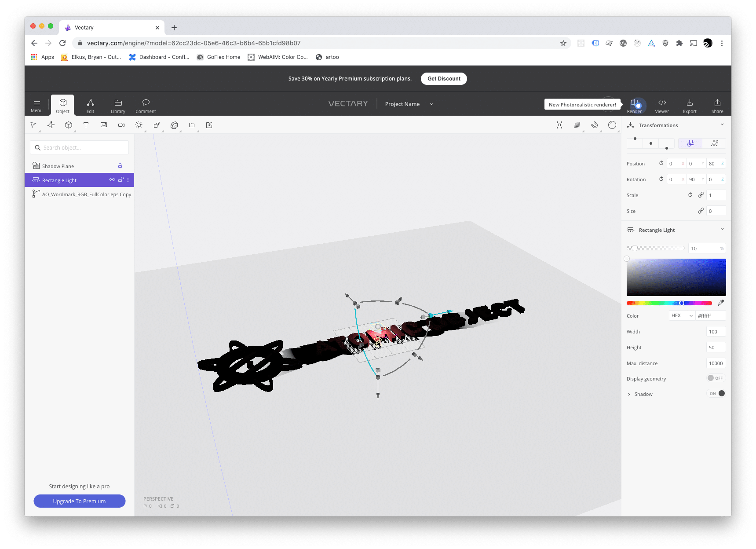Toggle Display geometry off switch
The image size is (756, 549).
tap(716, 378)
